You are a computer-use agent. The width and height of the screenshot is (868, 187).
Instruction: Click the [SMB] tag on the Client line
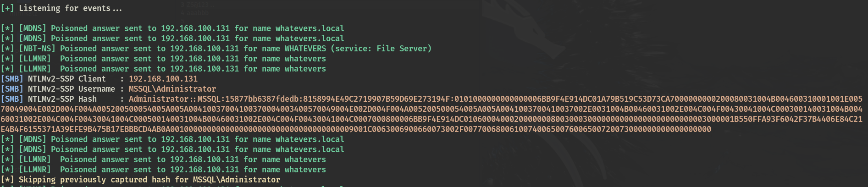click(x=11, y=79)
